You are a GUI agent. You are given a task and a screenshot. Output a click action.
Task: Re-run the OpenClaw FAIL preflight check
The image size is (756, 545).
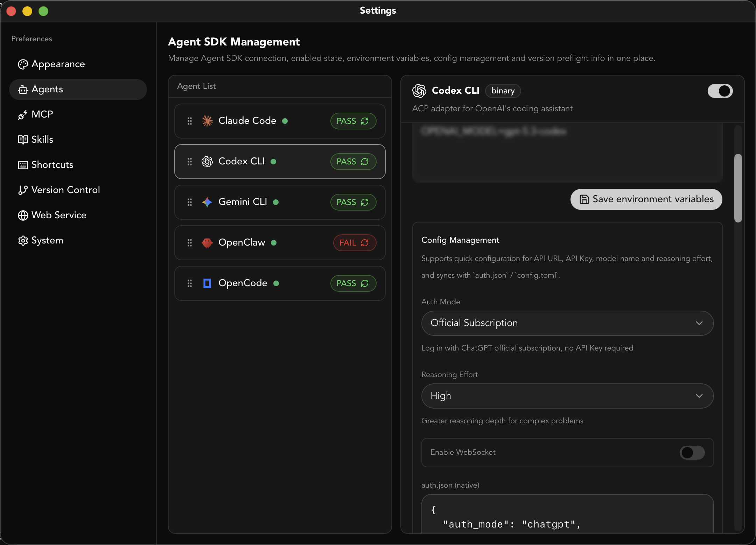[x=365, y=243]
